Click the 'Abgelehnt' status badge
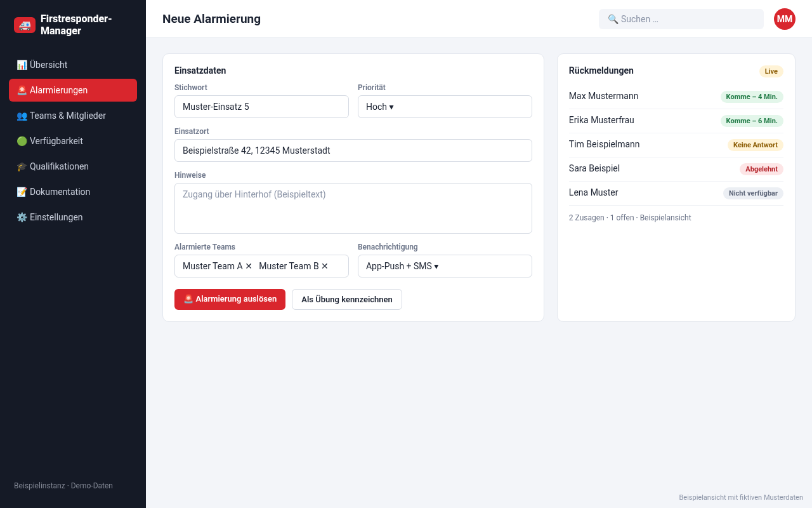Image resolution: width=812 pixels, height=508 pixels. [761, 169]
